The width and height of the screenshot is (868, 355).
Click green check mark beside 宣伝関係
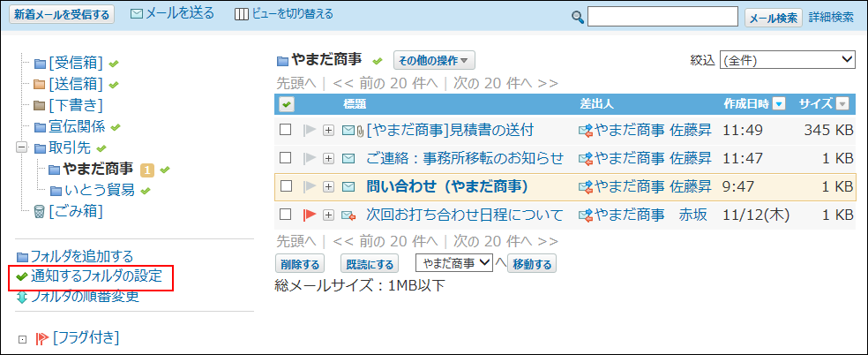click(x=116, y=127)
